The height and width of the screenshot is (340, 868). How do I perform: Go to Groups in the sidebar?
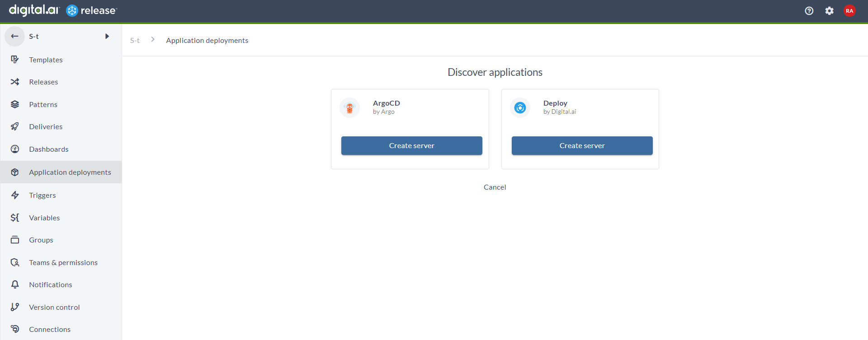click(41, 240)
